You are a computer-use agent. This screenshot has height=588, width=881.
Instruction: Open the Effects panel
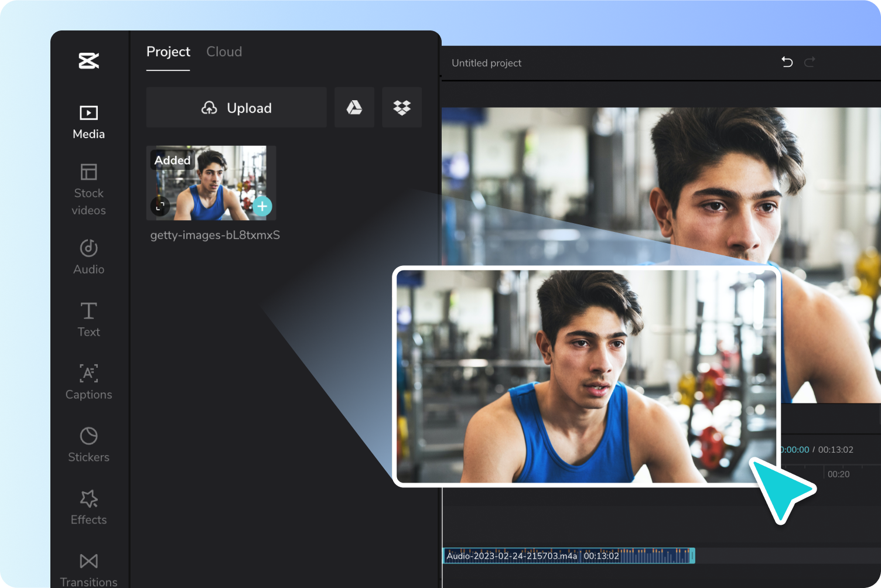[x=88, y=508]
